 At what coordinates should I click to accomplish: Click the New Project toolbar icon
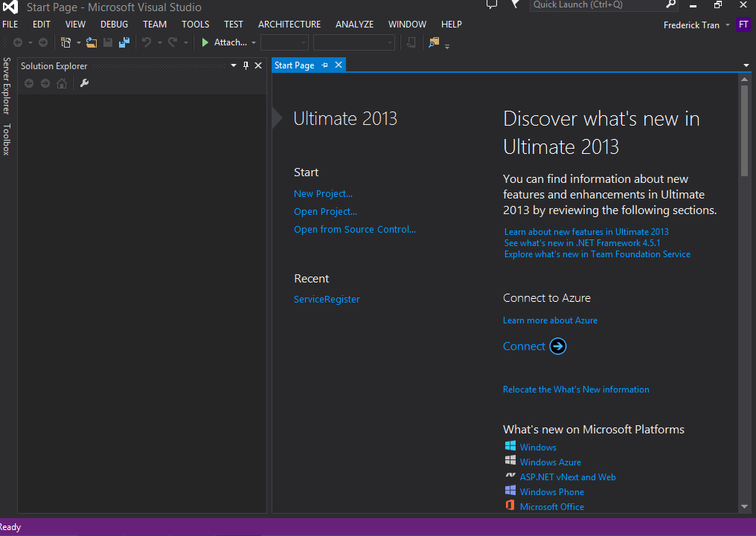[66, 43]
